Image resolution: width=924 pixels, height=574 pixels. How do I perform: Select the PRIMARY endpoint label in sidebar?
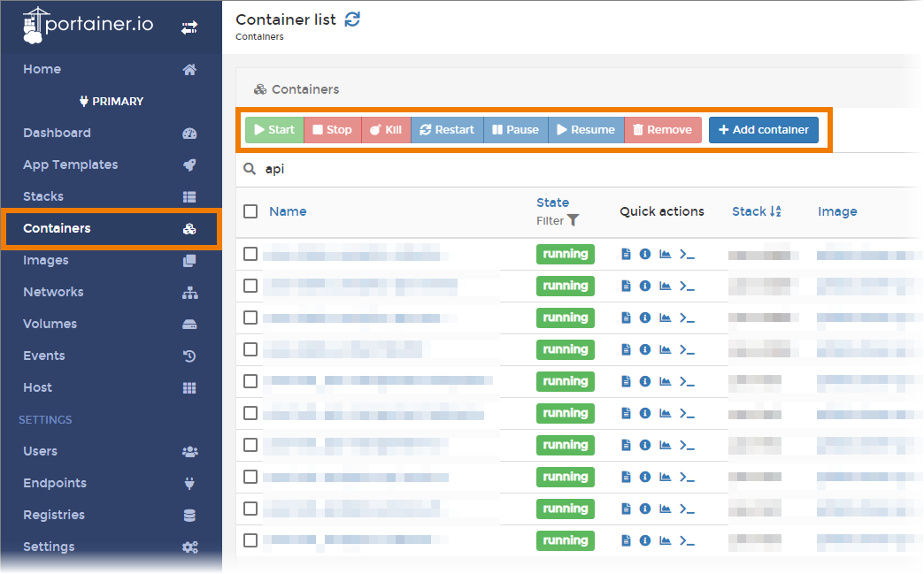tap(112, 101)
